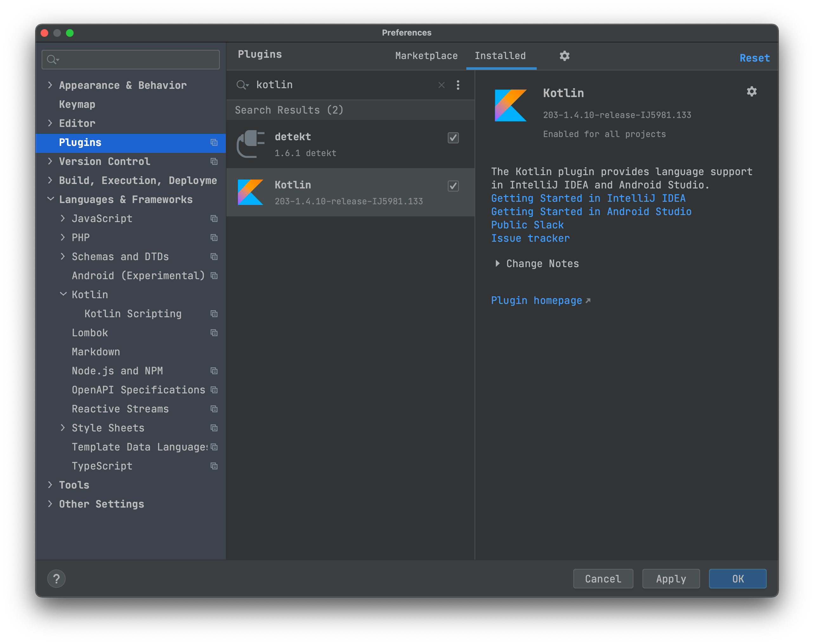This screenshot has height=644, width=814.
Task: Click the OpenAPI Specifications project icon
Action: (214, 390)
